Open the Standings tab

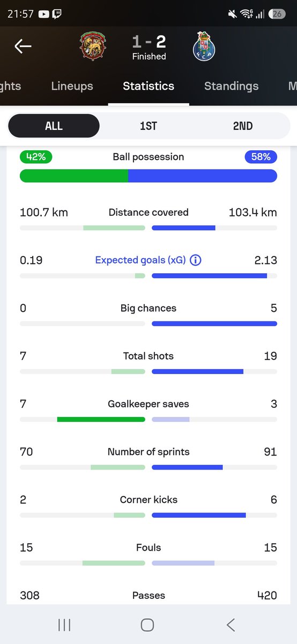(232, 86)
